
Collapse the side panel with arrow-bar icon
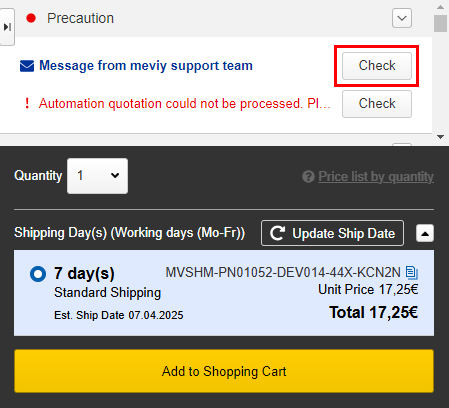coord(7,27)
